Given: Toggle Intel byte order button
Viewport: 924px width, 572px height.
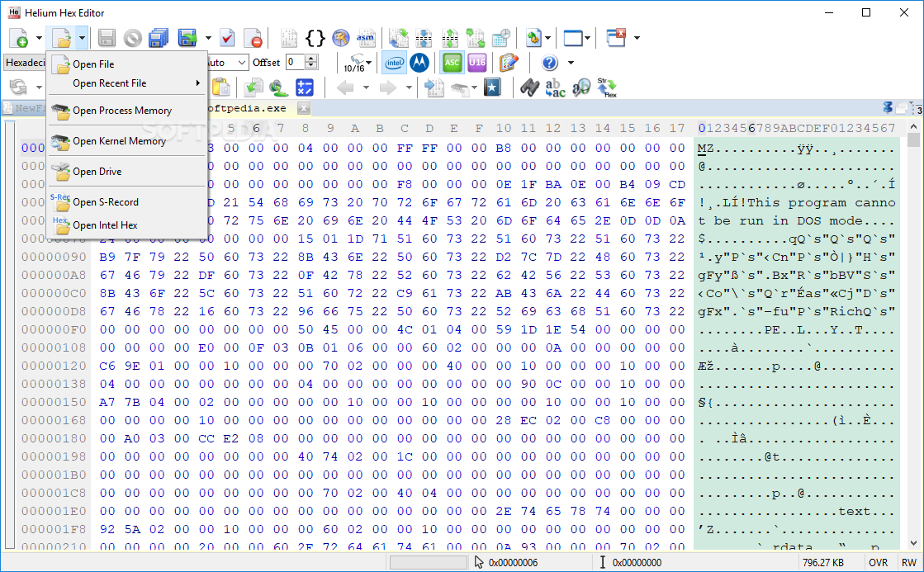Looking at the screenshot, I should click(x=394, y=63).
